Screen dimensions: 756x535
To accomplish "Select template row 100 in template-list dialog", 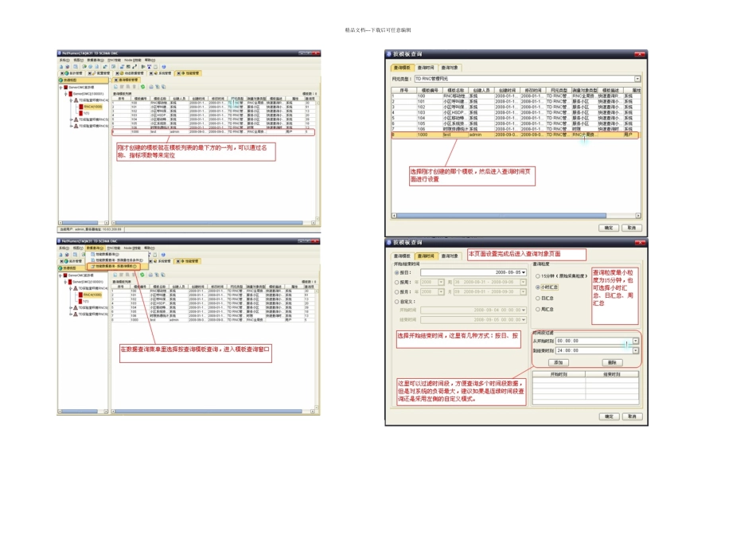I will click(x=515, y=96).
